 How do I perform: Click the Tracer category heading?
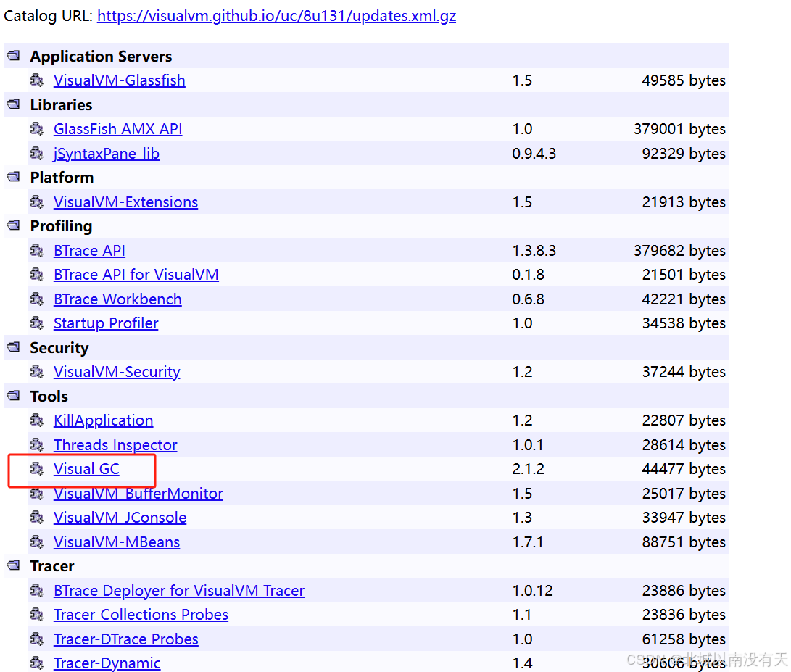(52, 566)
